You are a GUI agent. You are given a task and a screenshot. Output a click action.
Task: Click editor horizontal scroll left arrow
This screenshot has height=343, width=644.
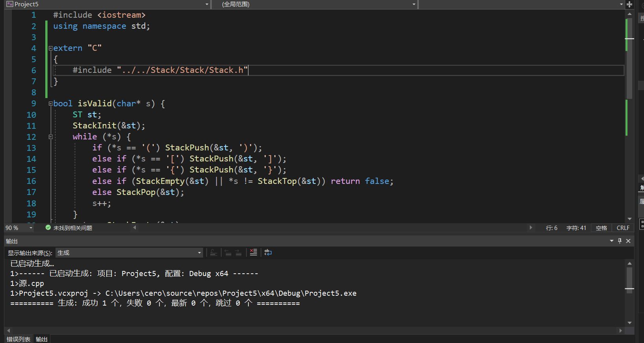(135, 227)
